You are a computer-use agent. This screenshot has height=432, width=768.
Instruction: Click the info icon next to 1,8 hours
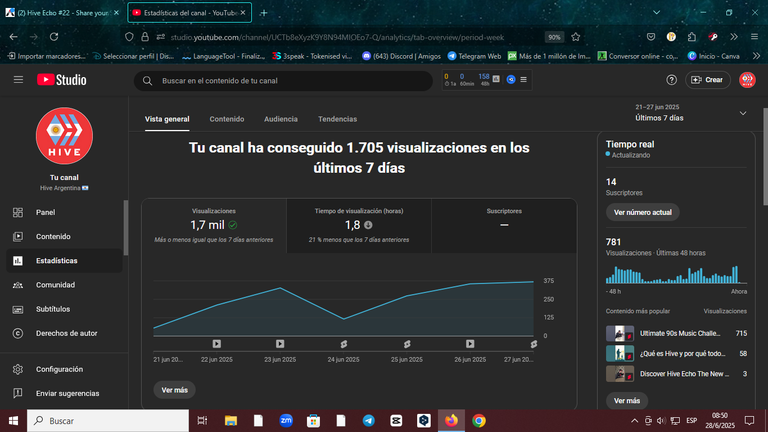tap(368, 225)
